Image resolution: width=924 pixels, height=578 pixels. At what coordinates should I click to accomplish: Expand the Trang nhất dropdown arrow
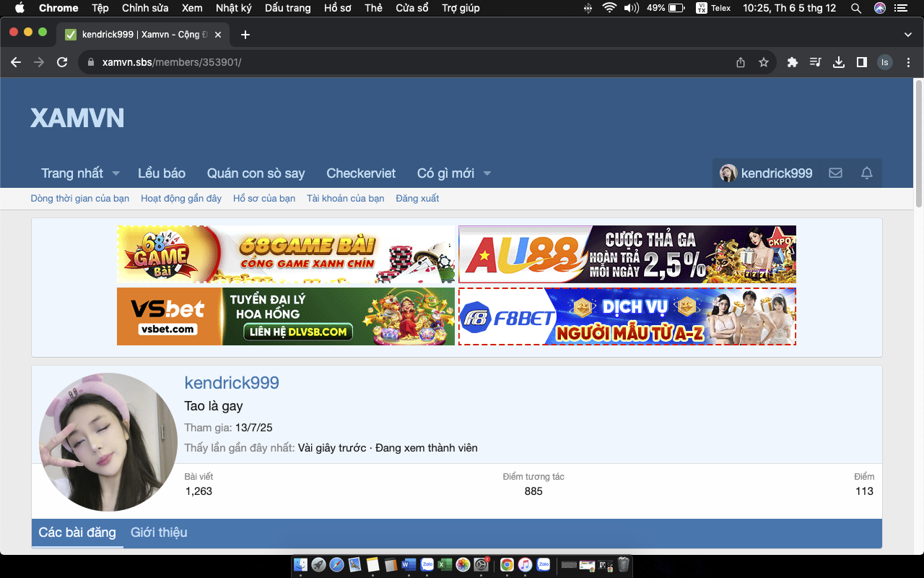[x=116, y=173]
